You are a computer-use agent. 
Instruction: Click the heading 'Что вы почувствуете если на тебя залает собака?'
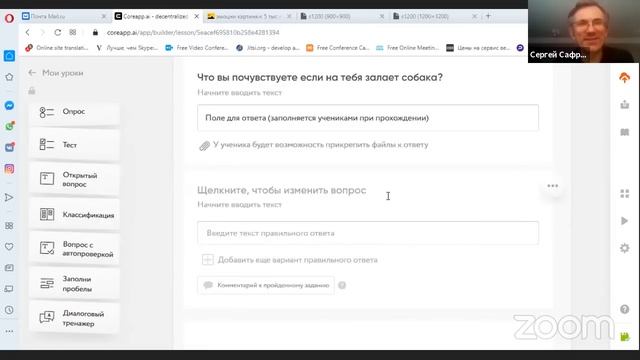click(x=320, y=78)
